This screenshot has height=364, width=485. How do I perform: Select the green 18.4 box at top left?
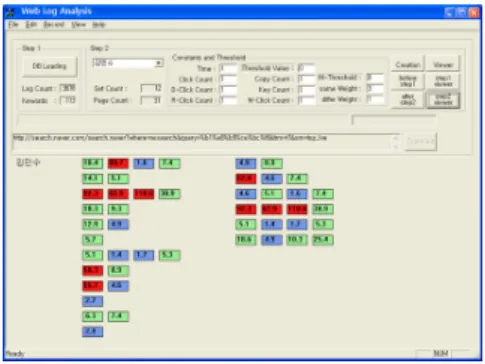92,163
